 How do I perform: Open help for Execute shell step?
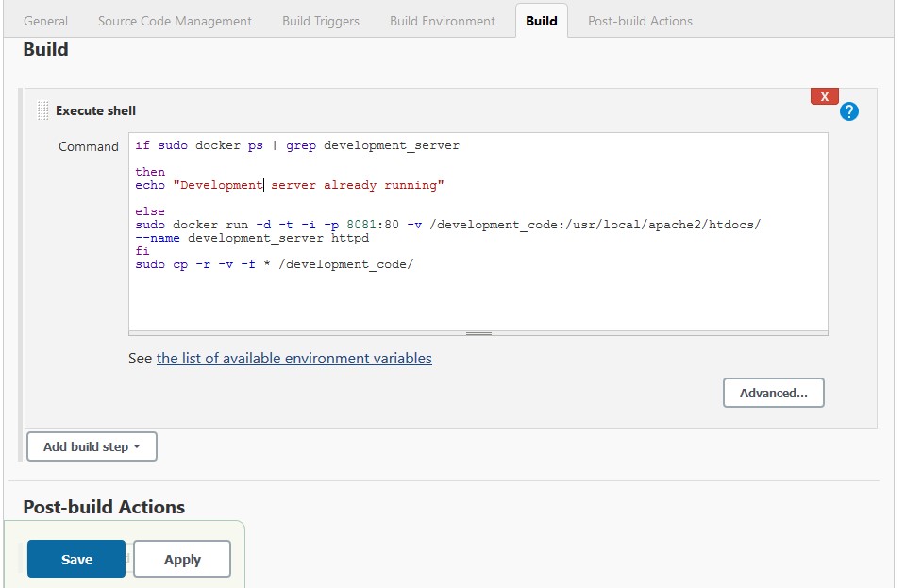[x=849, y=111]
